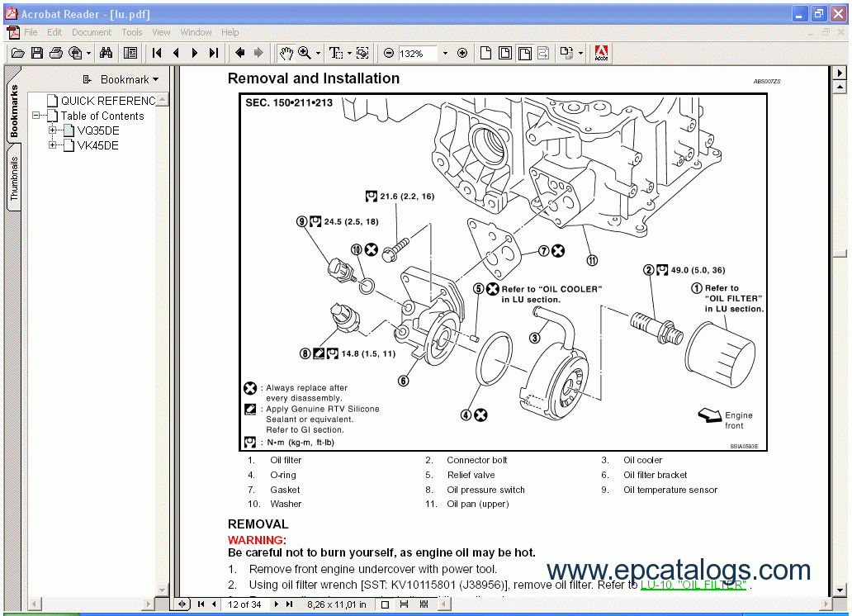Collapse the Table of Contents bookmark
This screenshot has width=852, height=616.
point(37,116)
